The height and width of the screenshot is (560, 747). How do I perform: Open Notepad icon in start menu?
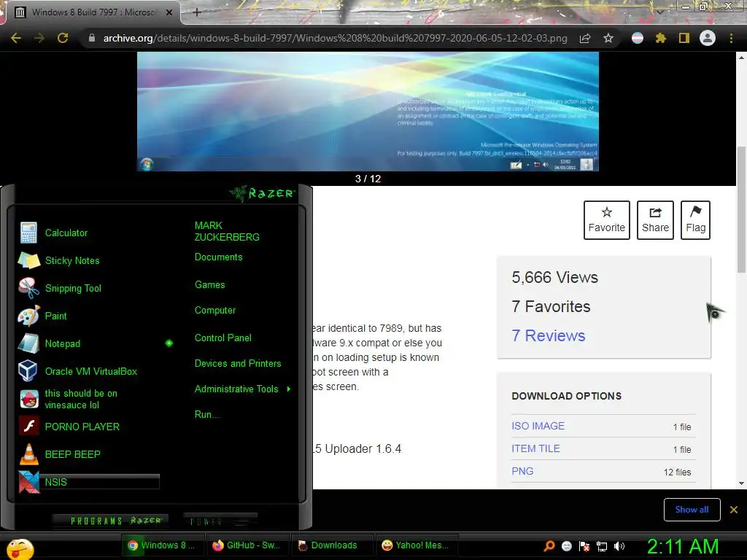point(28,343)
